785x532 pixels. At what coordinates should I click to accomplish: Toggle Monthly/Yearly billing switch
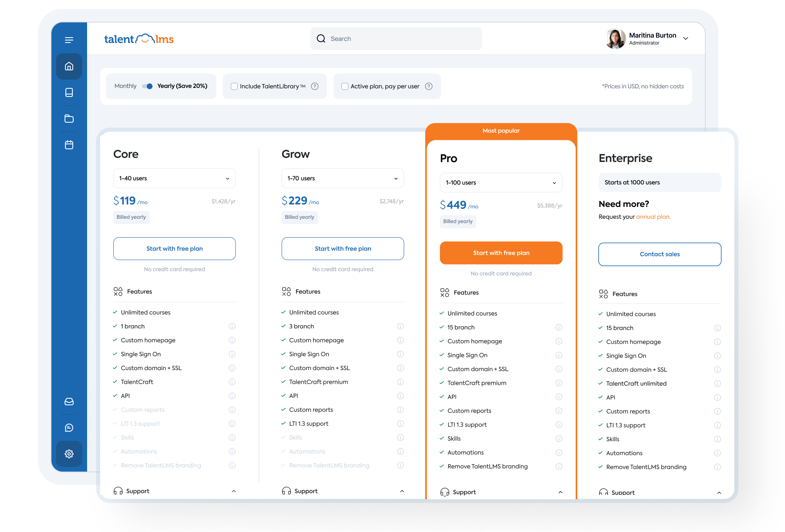[x=147, y=86]
